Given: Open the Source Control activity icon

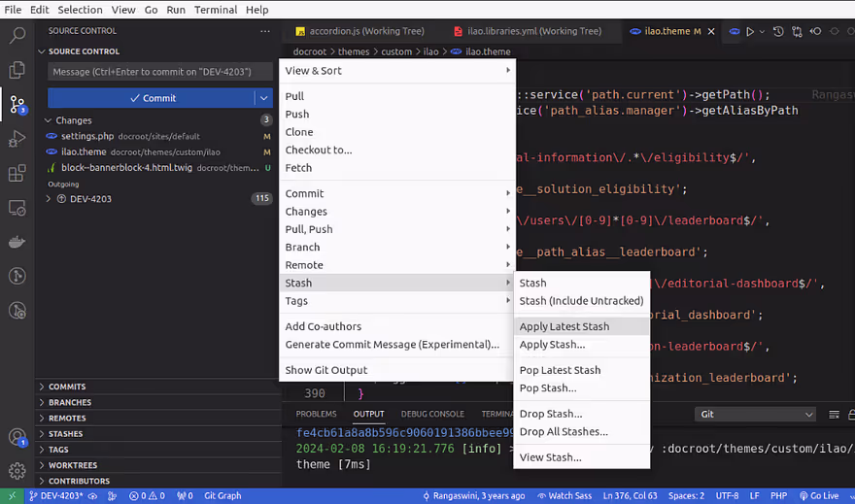Looking at the screenshot, I should 17,104.
